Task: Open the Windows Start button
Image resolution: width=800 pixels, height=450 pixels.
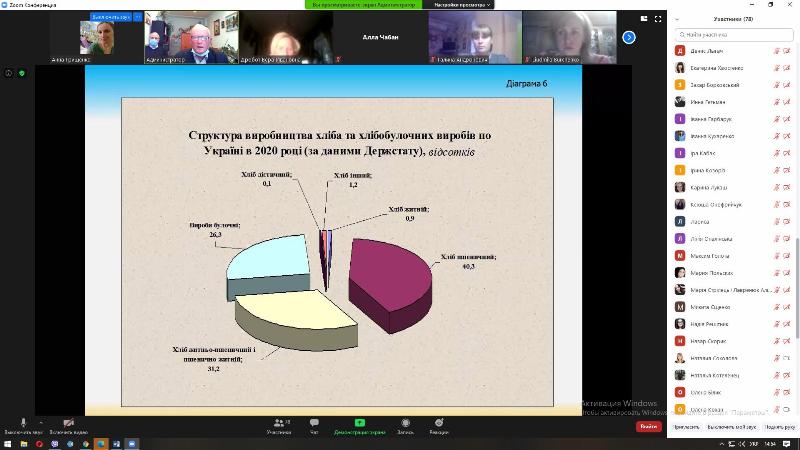Action: pyautogui.click(x=7, y=444)
